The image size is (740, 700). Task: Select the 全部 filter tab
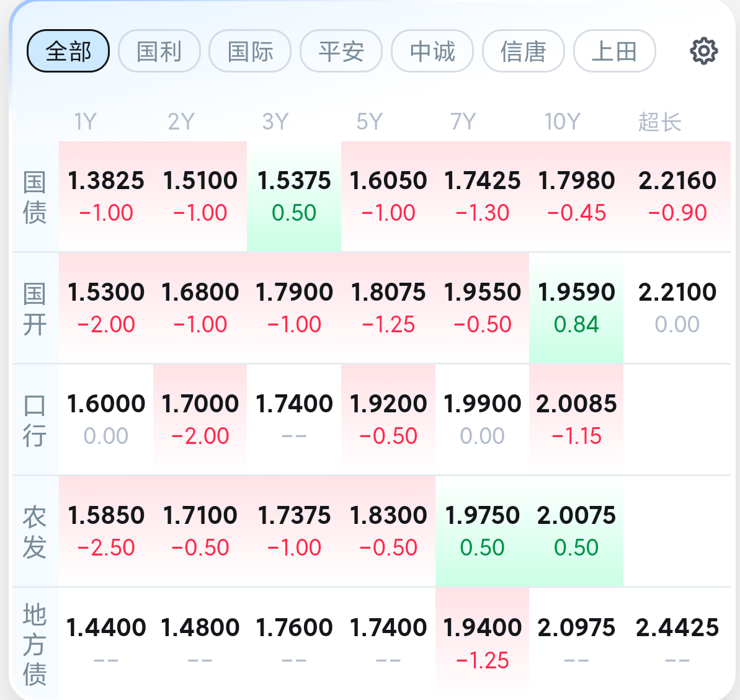(68, 51)
